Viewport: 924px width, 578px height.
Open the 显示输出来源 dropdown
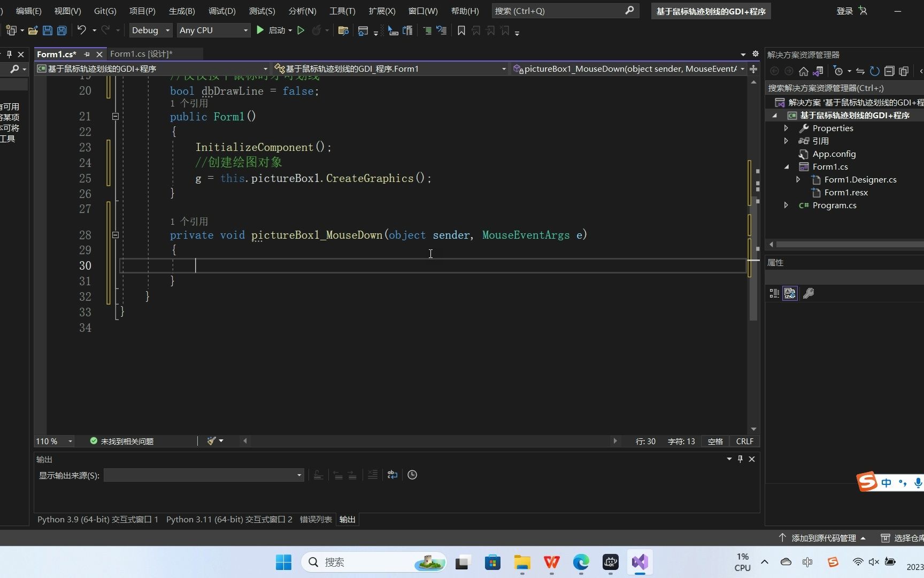tap(203, 475)
